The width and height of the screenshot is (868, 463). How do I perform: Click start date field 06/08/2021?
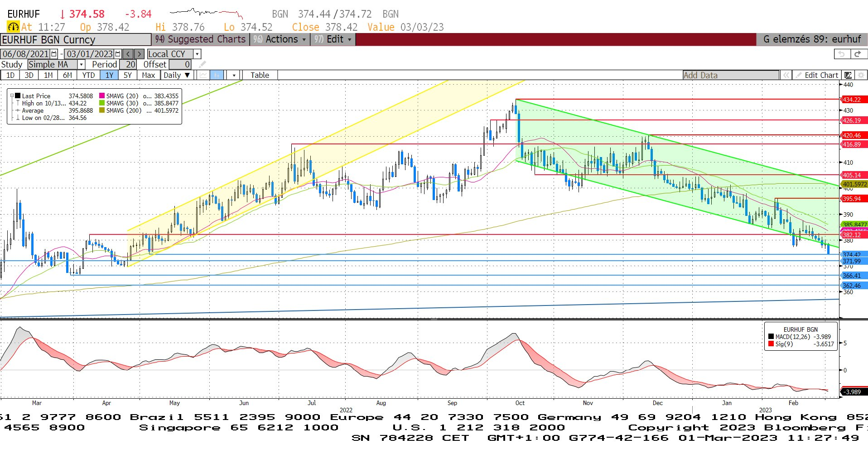pyautogui.click(x=25, y=54)
